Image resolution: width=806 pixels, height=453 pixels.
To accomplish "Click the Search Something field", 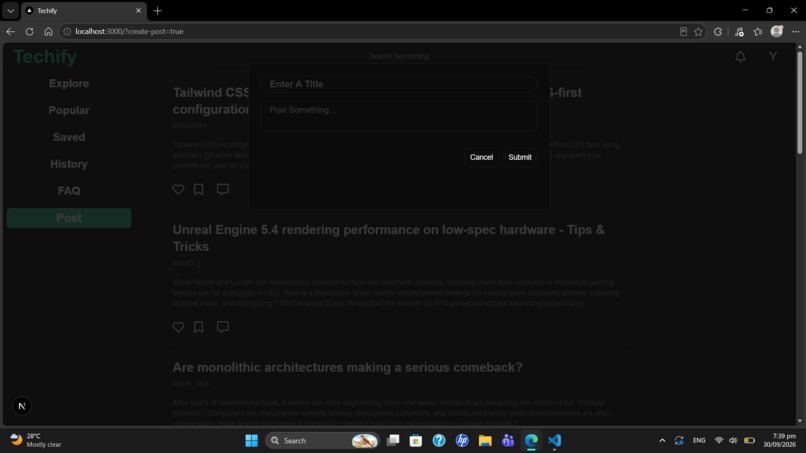I will pyautogui.click(x=399, y=56).
